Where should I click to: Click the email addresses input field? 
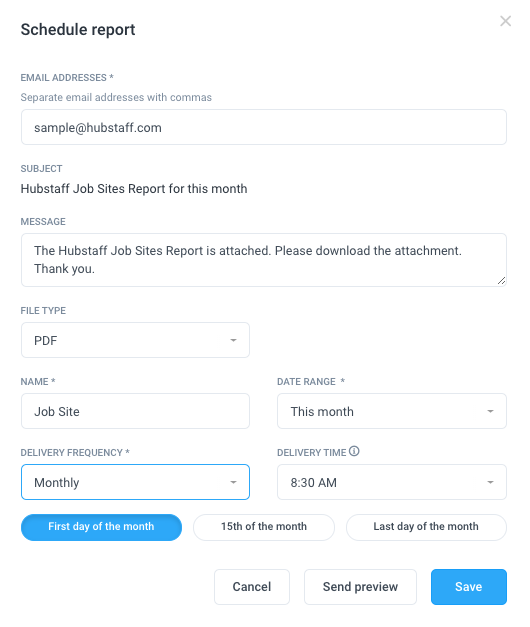(x=264, y=127)
